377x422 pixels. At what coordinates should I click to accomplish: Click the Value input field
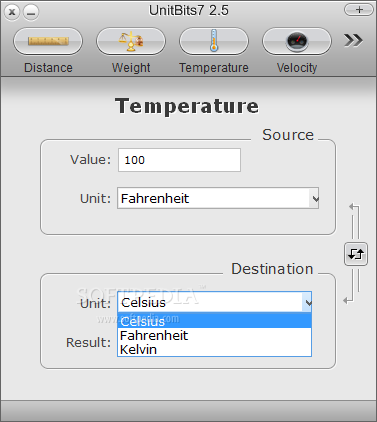point(179,160)
